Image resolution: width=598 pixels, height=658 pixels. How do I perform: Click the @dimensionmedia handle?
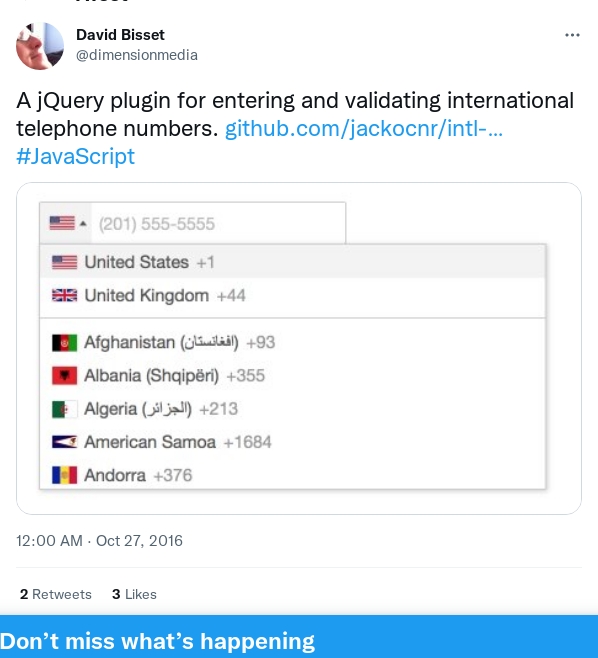137,55
